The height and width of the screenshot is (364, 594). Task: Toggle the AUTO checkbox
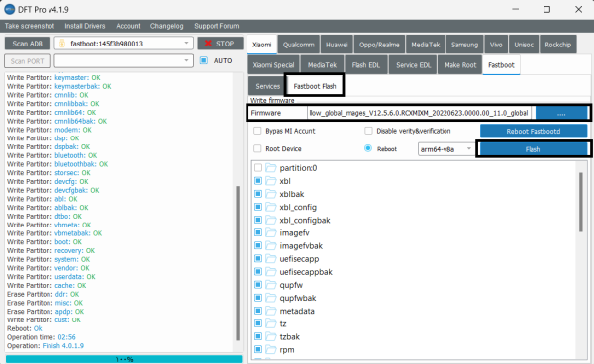(204, 60)
